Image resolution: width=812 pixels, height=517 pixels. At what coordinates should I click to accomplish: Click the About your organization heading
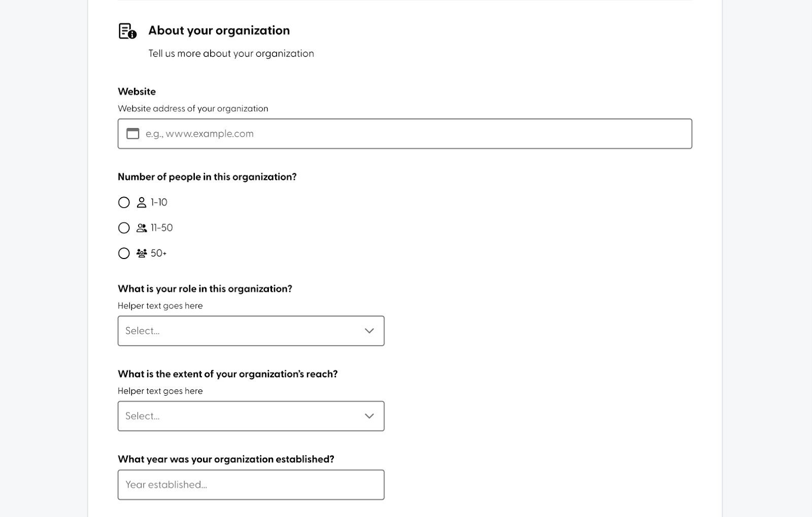pos(219,30)
